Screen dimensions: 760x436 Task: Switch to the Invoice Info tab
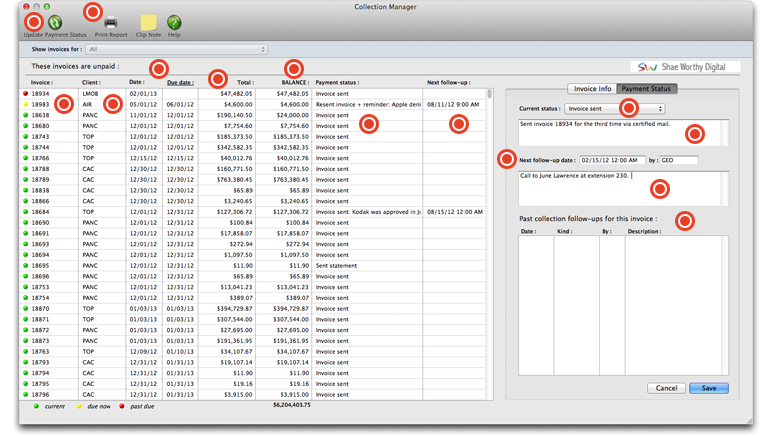click(592, 89)
